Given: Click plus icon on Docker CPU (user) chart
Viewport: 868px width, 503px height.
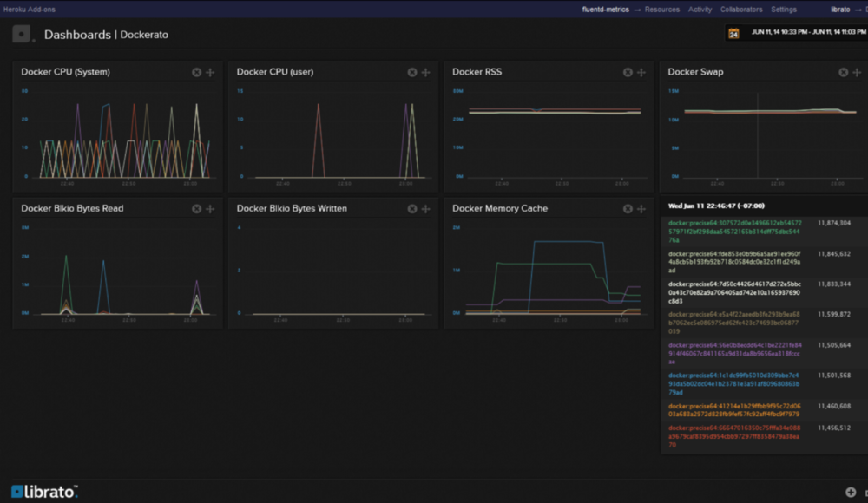Looking at the screenshot, I should coord(425,73).
